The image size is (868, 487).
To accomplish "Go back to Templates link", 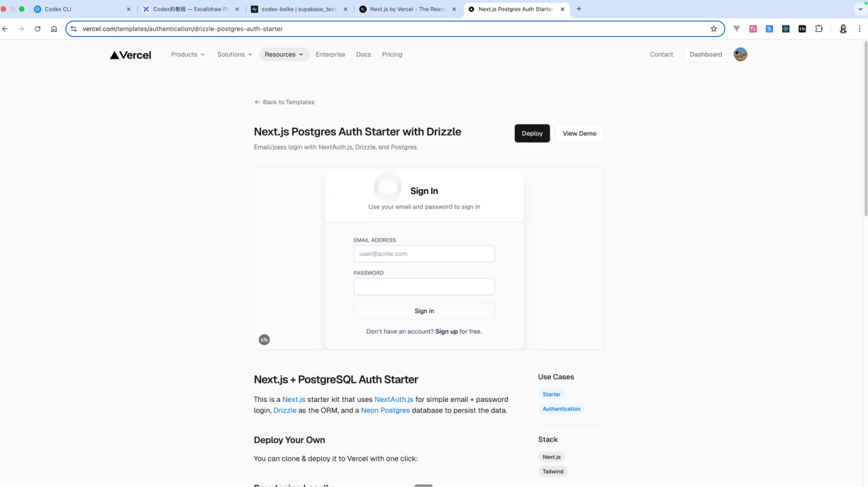I will click(284, 102).
